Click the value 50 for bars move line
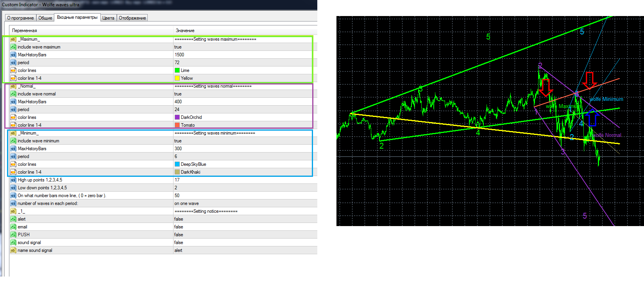This screenshot has height=300, width=644. tap(177, 196)
